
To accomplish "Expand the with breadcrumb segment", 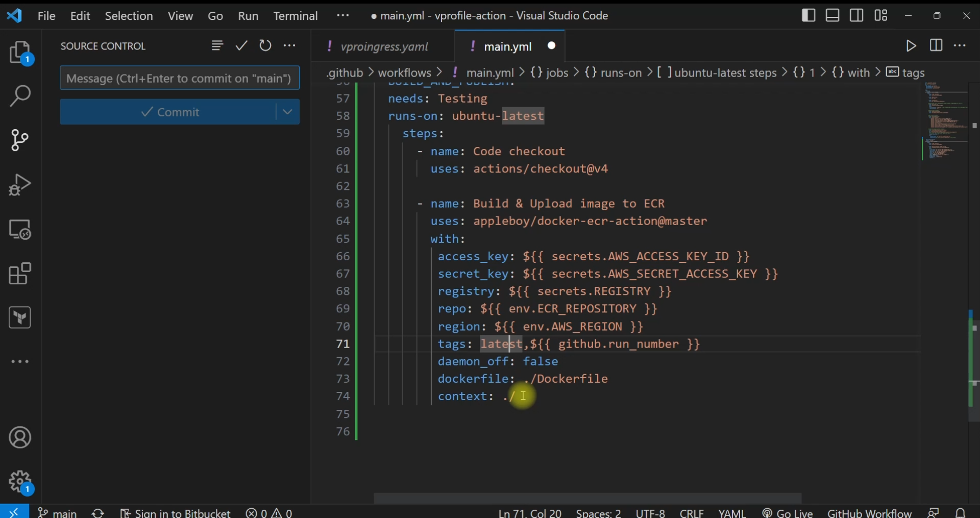I will pos(851,72).
